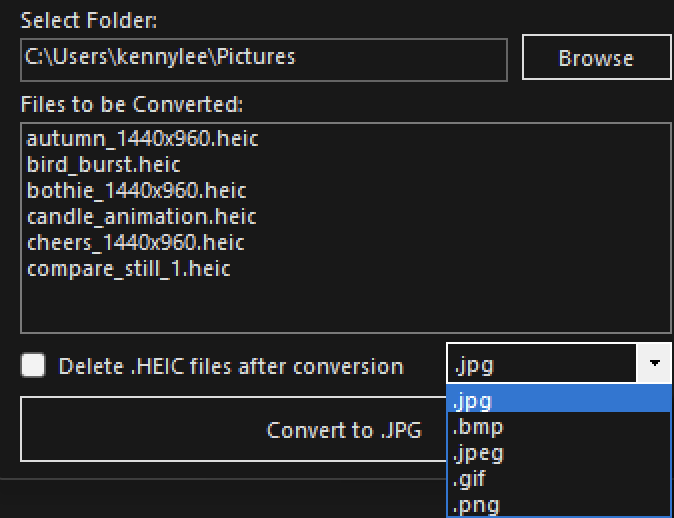Choose .bmp from the format list
674x518 pixels.
558,427
